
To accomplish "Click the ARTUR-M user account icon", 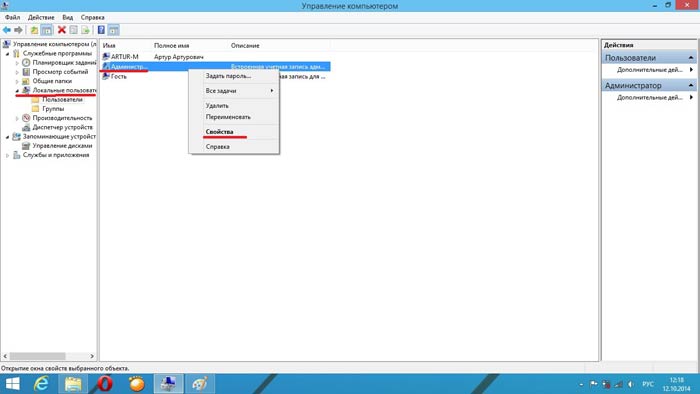I will (106, 57).
